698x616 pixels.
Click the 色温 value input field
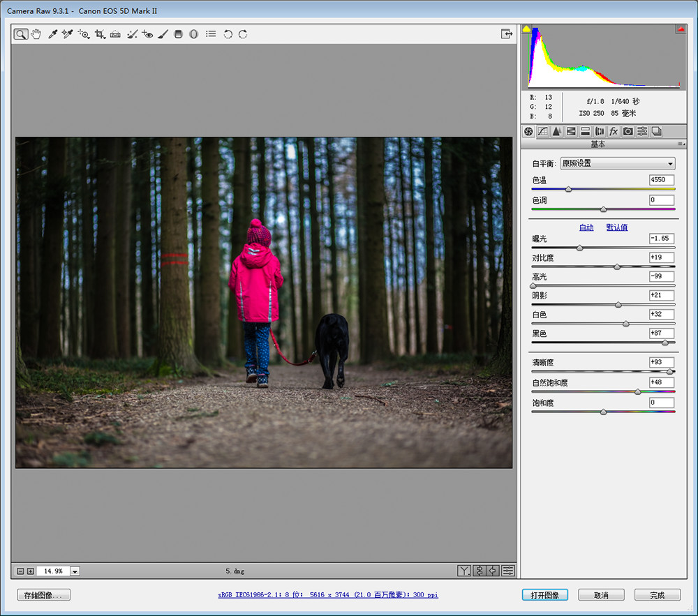pos(661,180)
